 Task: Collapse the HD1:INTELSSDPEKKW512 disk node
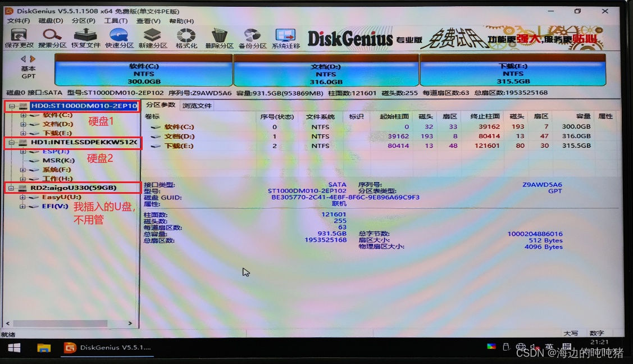click(11, 143)
